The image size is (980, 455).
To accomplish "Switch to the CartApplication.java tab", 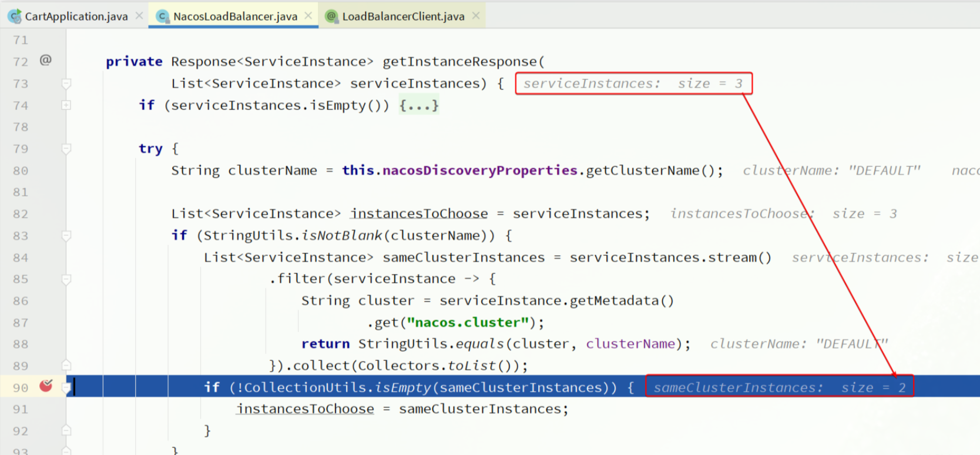I will pos(76,16).
